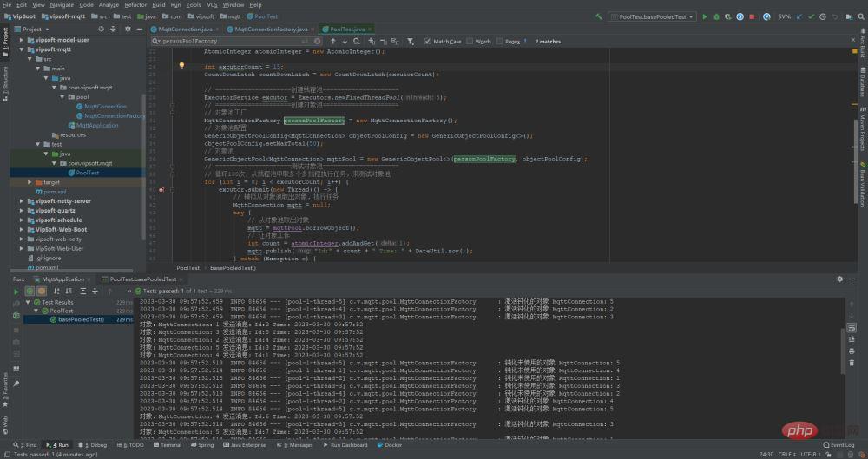
Task: Click Project panel settings gear icon
Action: click(128, 29)
